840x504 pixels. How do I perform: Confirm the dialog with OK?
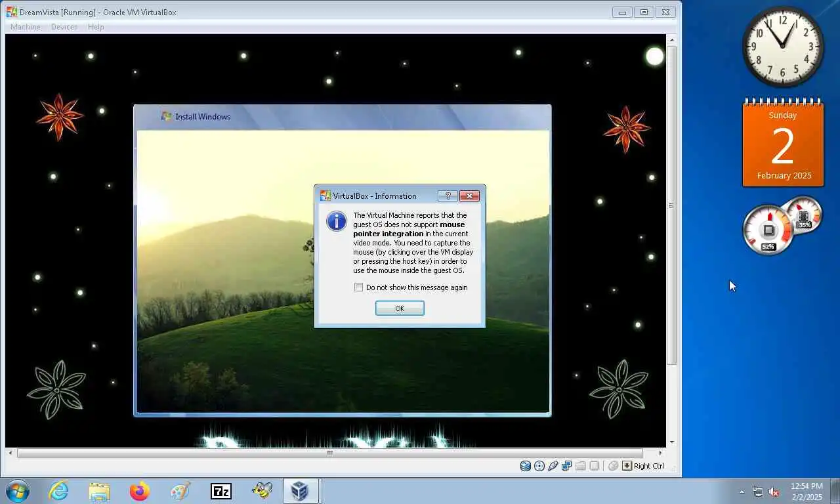400,308
